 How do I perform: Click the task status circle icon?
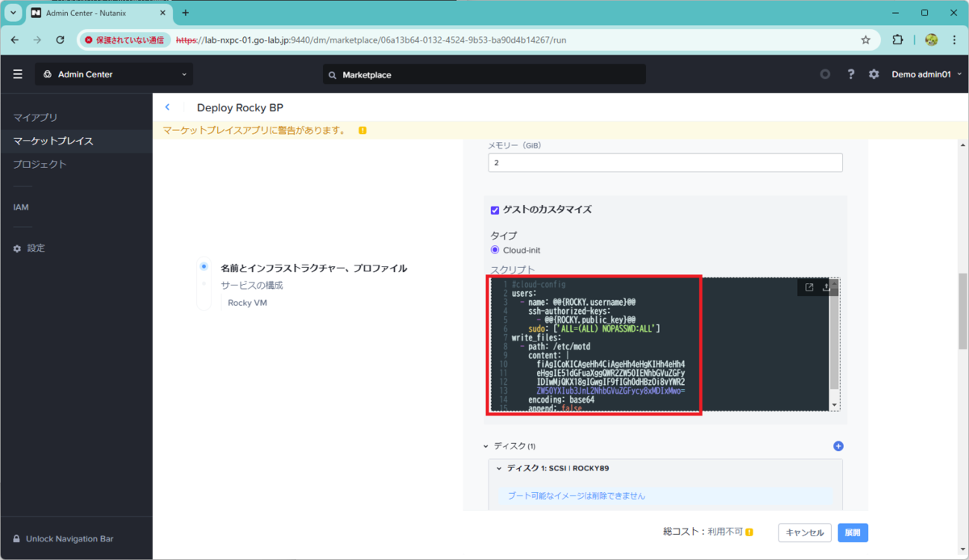tap(824, 74)
